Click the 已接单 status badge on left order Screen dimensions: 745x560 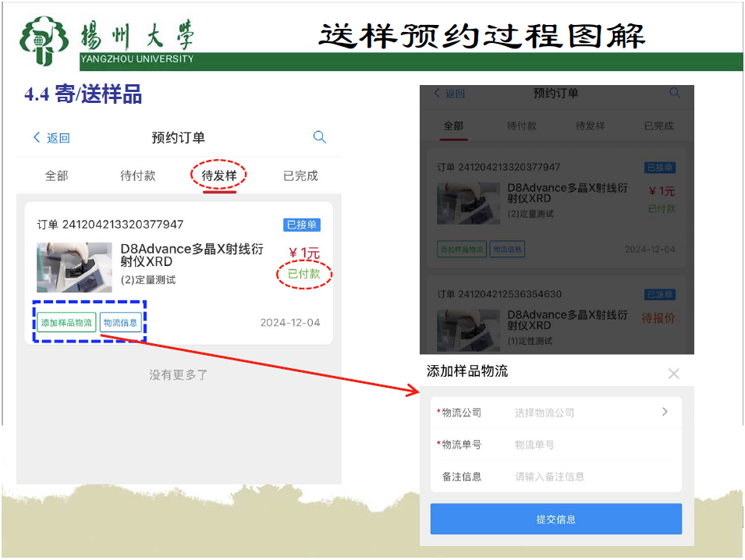click(302, 225)
